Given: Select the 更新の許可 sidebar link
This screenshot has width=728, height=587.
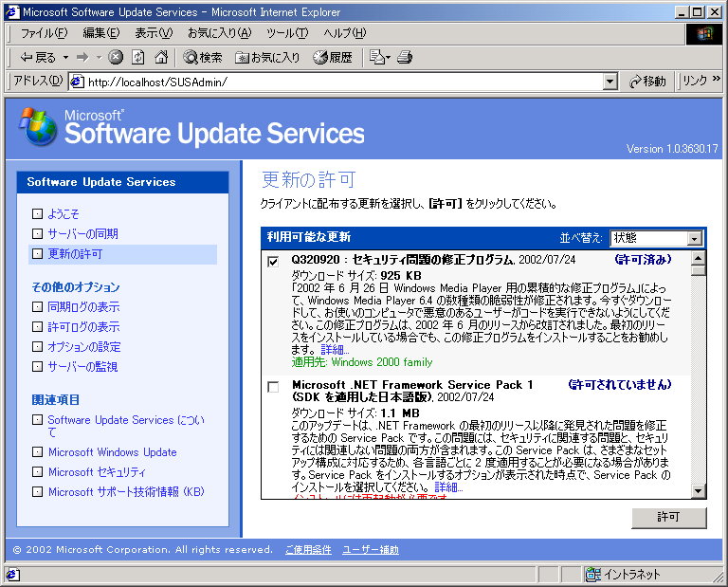Looking at the screenshot, I should pos(75,253).
